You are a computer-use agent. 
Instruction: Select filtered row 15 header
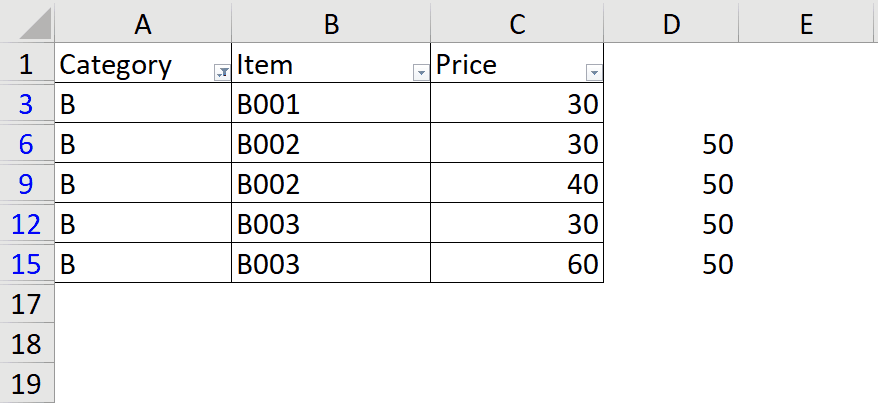tap(27, 264)
